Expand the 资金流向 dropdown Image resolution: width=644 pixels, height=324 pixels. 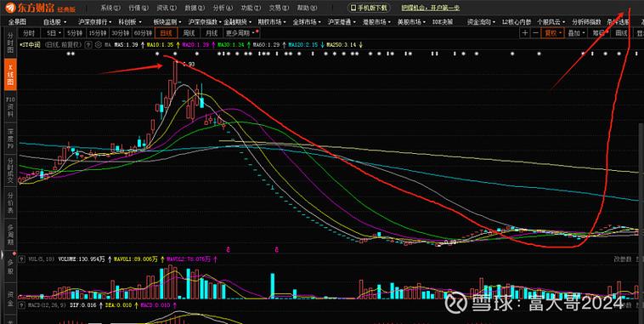482,22
